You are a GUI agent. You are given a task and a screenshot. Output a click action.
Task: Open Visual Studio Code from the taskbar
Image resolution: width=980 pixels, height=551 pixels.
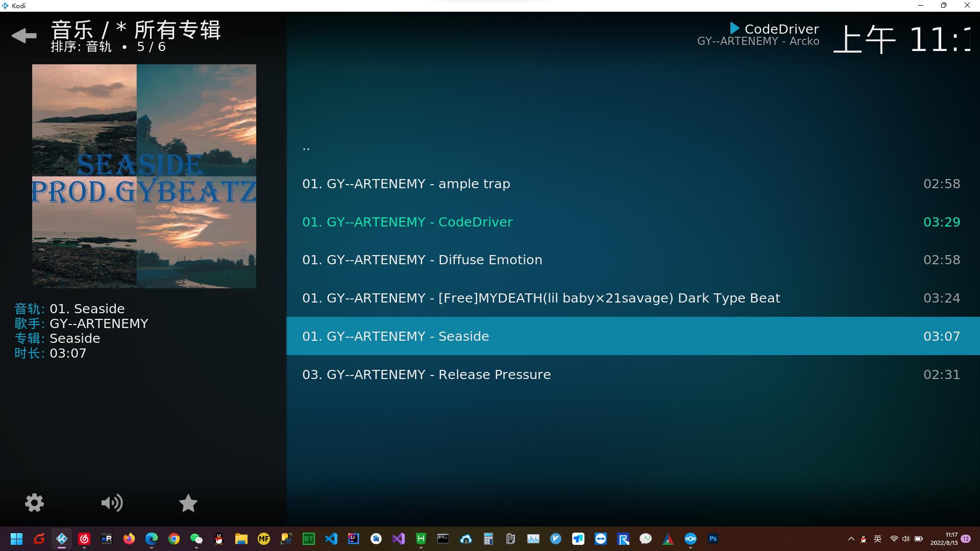click(331, 539)
